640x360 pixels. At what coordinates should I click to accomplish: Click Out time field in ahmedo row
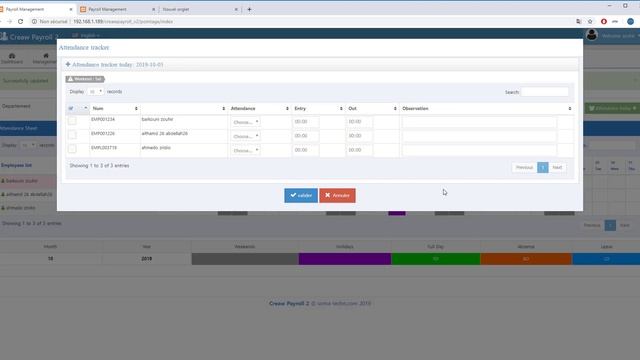click(x=359, y=150)
